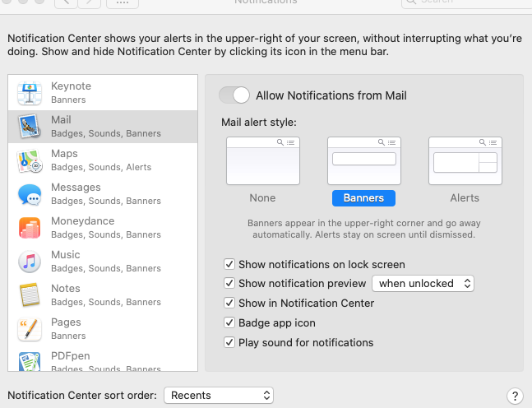The width and height of the screenshot is (532, 408).
Task: Click the 'Pages' name in list
Action: pos(66,322)
